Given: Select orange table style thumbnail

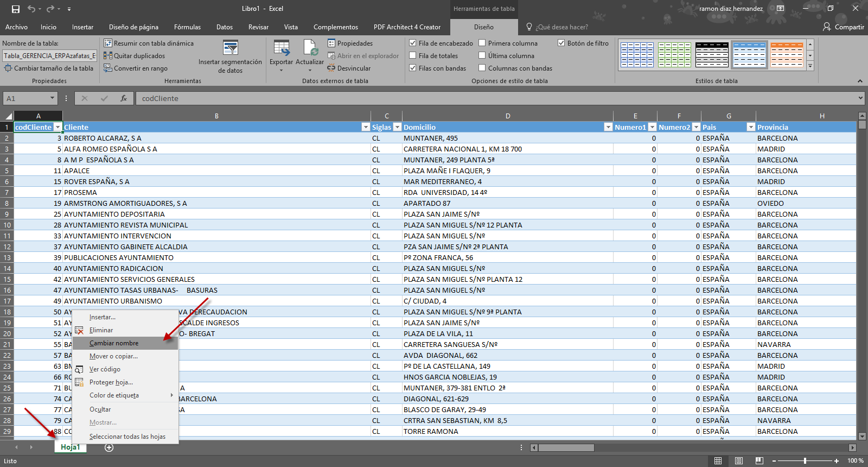Looking at the screenshot, I should 787,54.
